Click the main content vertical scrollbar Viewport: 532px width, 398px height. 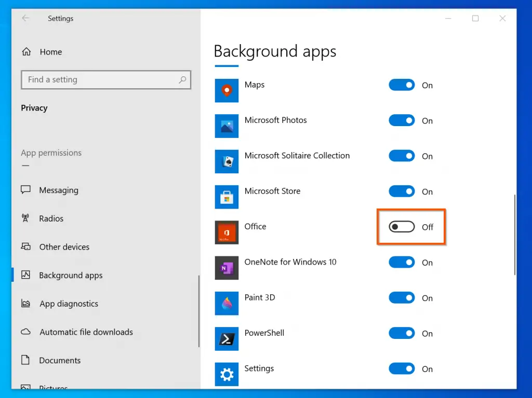click(514, 235)
